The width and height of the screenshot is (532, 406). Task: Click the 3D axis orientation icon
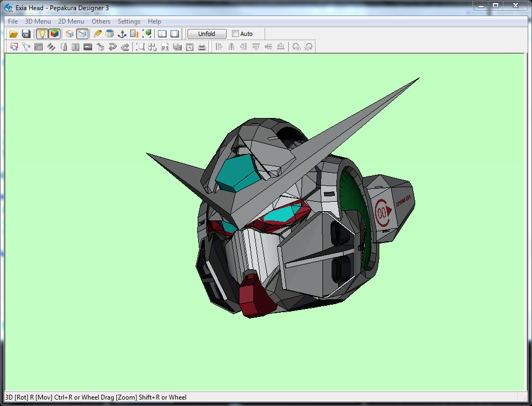pyautogui.click(x=122, y=34)
